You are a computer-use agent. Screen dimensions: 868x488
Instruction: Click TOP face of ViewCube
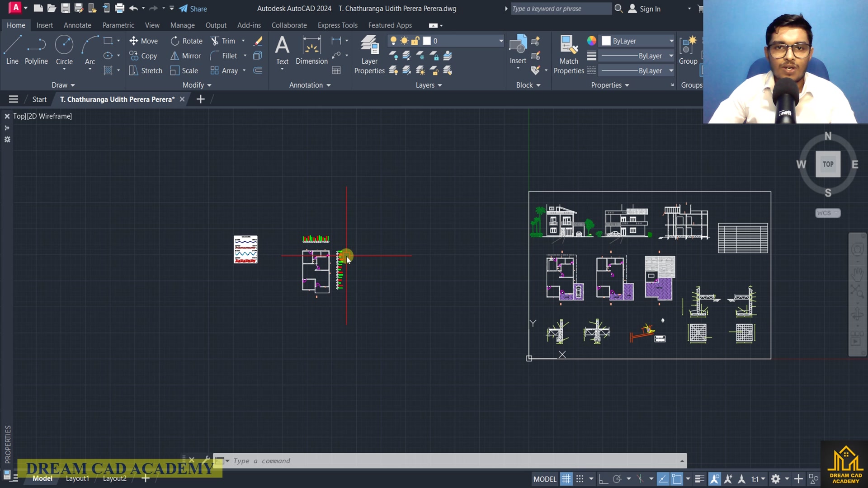coord(828,164)
